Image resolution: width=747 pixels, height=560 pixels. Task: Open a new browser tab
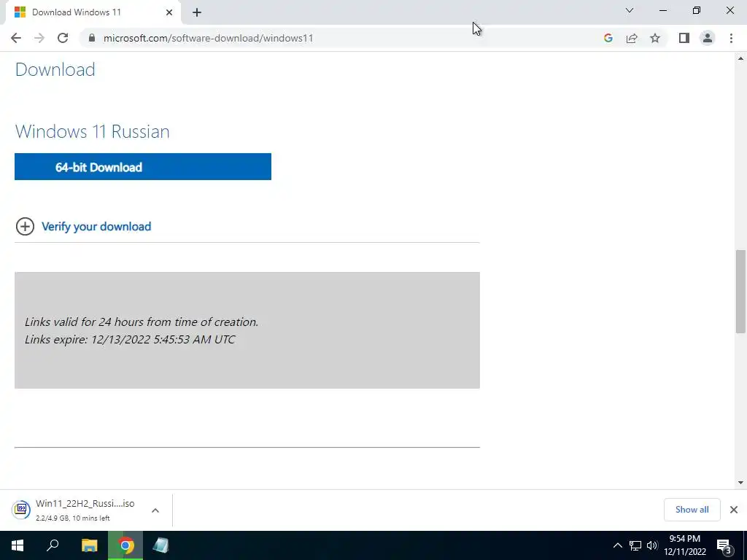coord(197,12)
